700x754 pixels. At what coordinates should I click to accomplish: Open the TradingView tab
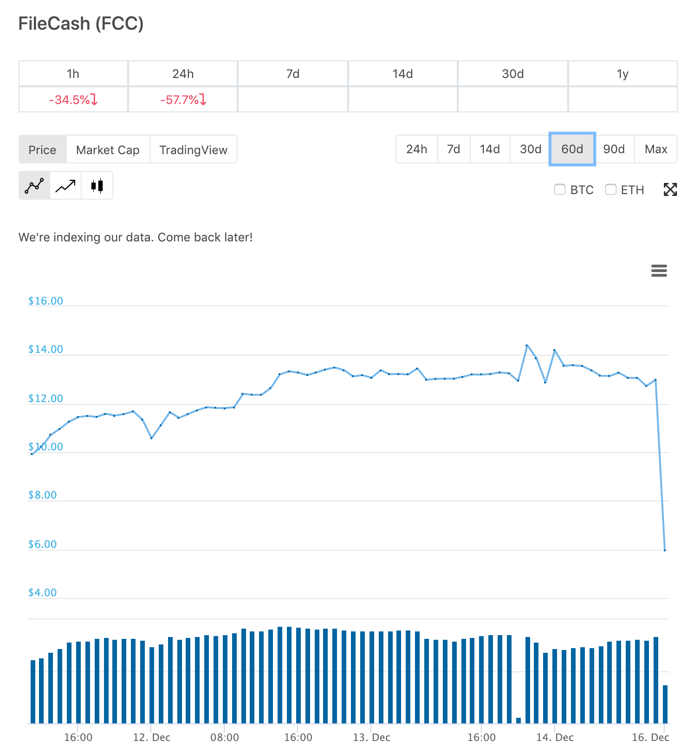[x=193, y=149]
